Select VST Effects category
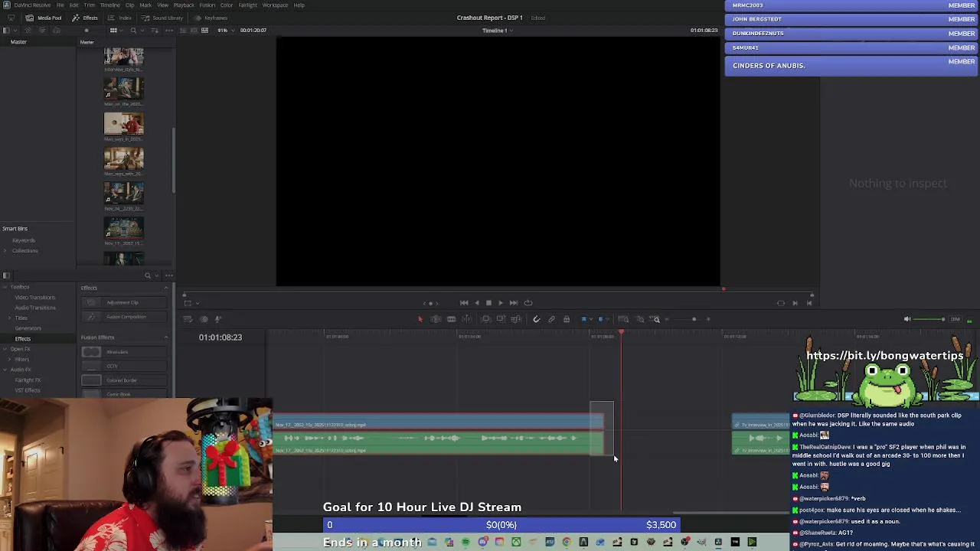 click(28, 390)
